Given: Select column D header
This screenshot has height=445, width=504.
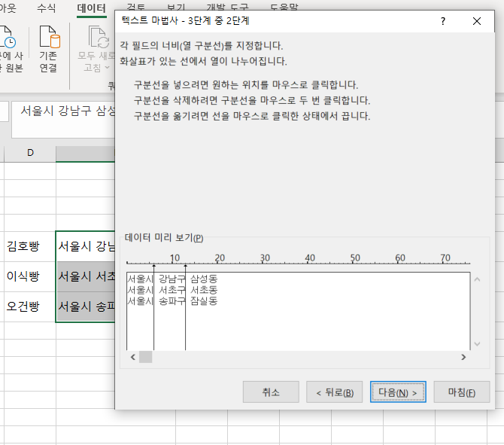Looking at the screenshot, I should tap(30, 153).
